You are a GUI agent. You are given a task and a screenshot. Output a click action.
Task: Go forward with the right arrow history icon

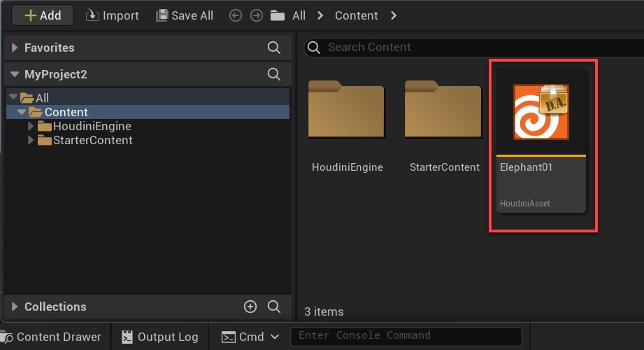pyautogui.click(x=257, y=15)
